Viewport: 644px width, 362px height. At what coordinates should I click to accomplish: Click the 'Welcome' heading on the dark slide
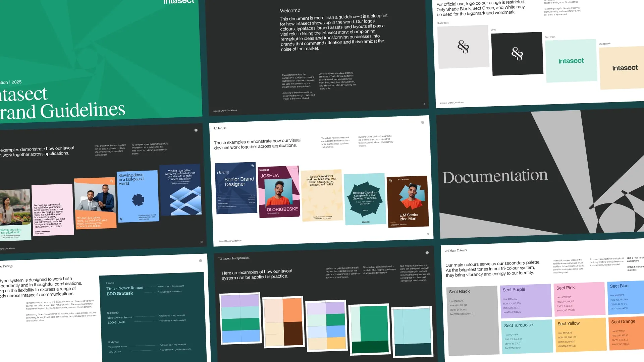290,10
